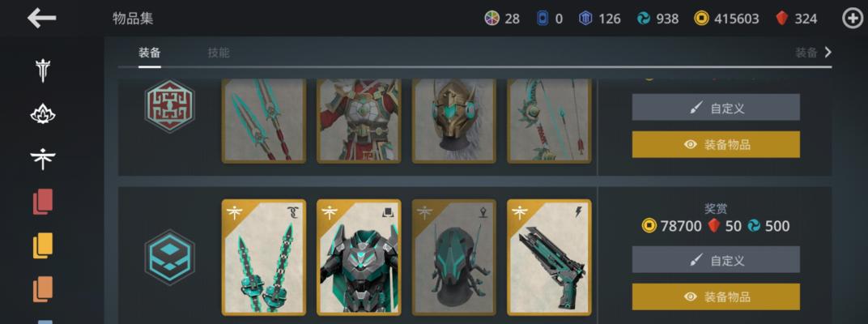Image resolution: width=868 pixels, height=324 pixels.
Task: Select the greyed-out teal helmet card
Action: pyautogui.click(x=454, y=257)
